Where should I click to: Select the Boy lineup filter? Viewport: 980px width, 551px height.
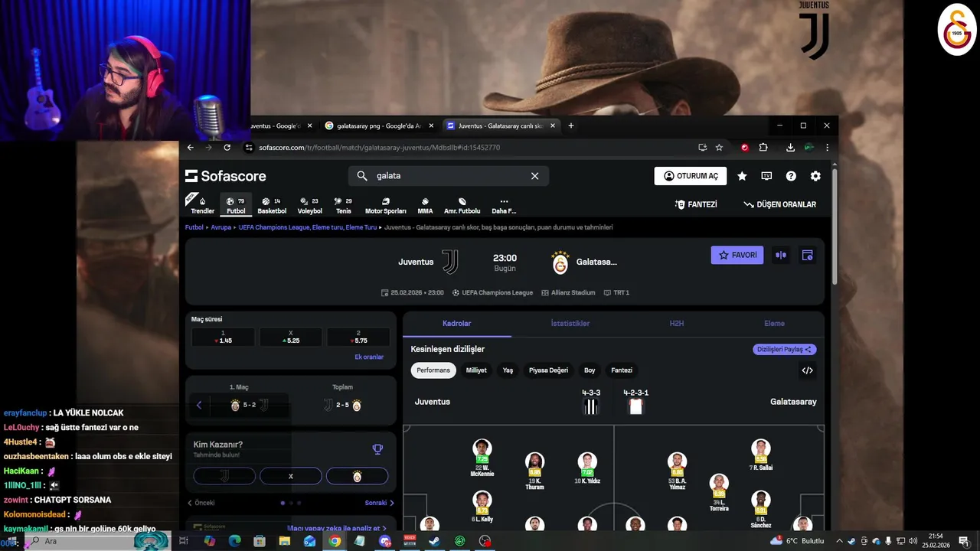click(590, 370)
